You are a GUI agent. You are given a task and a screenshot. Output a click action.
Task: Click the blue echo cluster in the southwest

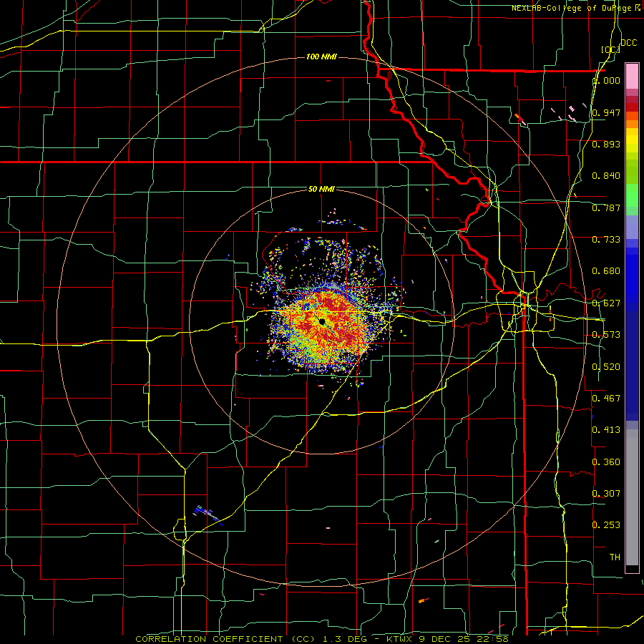(x=208, y=514)
